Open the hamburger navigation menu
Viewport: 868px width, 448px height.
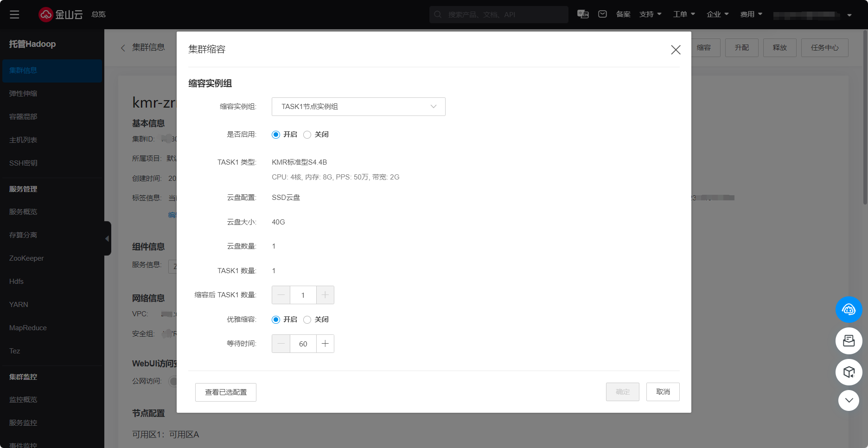14,14
